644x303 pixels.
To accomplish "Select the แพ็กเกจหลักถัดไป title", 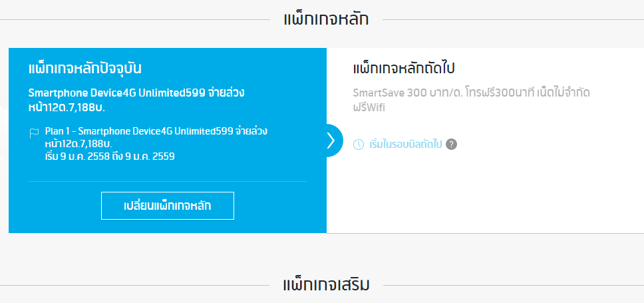I will pos(407,69).
